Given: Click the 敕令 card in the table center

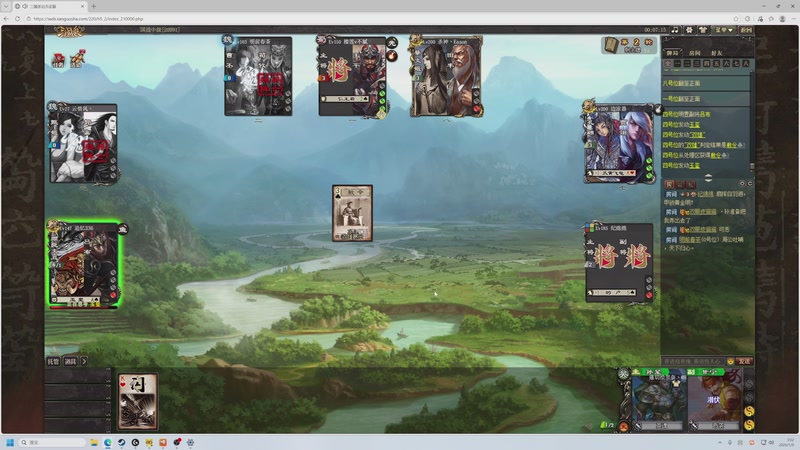Looking at the screenshot, I should tap(352, 213).
